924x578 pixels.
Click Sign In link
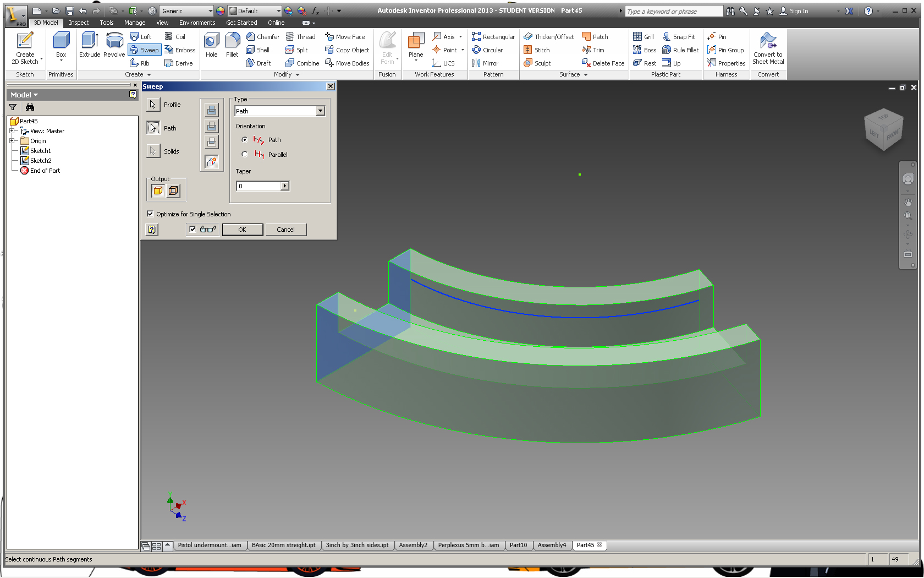pos(799,11)
